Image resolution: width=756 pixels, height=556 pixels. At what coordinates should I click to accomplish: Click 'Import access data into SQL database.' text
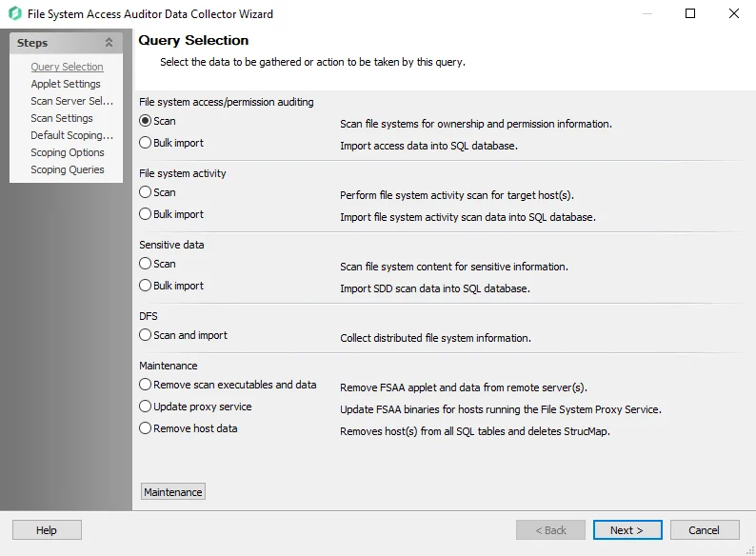point(428,146)
